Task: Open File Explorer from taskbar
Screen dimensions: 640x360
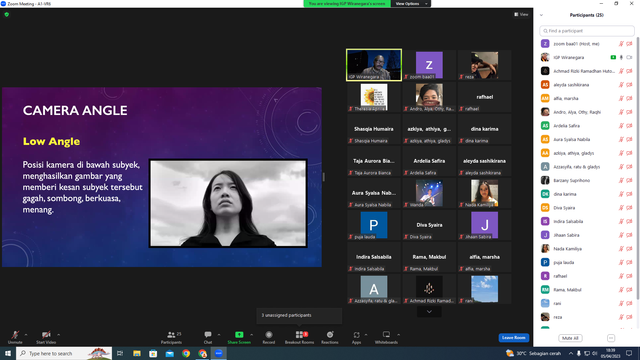Action: click(x=137, y=353)
